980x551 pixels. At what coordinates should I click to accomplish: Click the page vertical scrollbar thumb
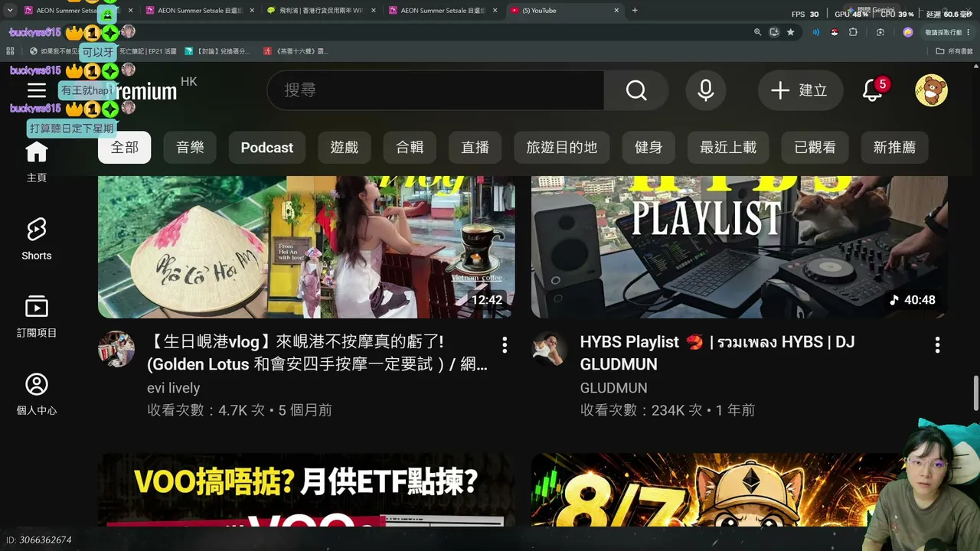[x=975, y=394]
